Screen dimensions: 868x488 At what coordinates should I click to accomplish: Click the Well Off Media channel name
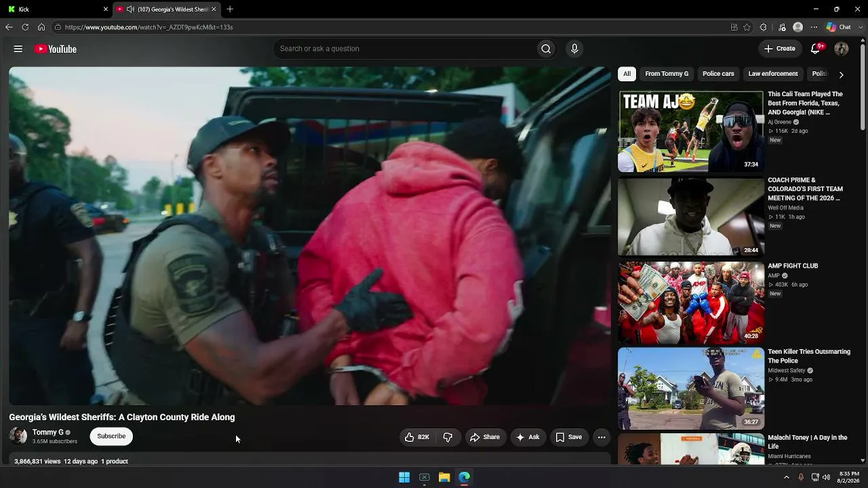pyautogui.click(x=785, y=208)
